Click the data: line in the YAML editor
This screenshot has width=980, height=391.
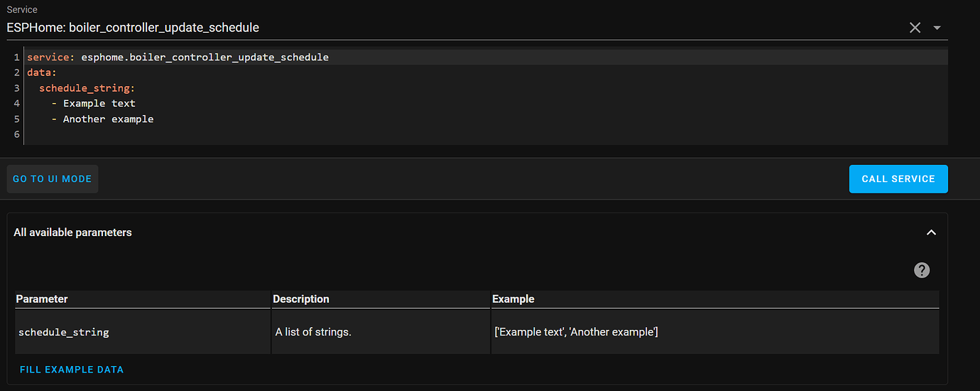41,73
